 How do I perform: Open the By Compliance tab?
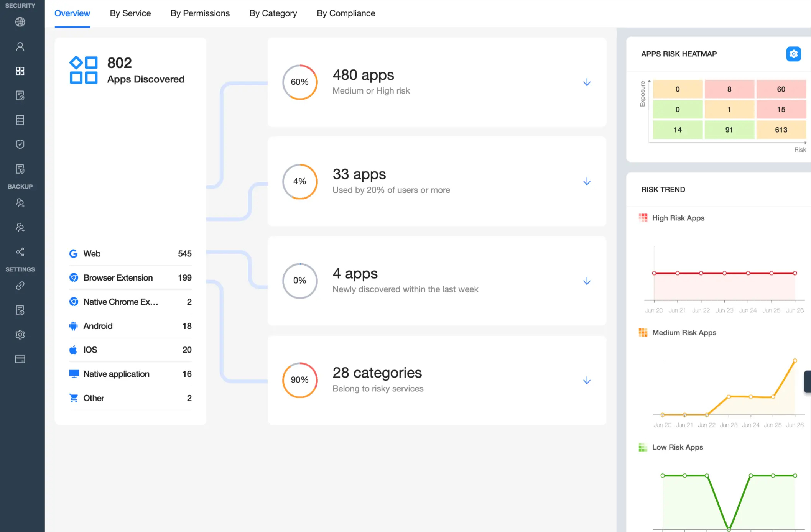pyautogui.click(x=346, y=13)
